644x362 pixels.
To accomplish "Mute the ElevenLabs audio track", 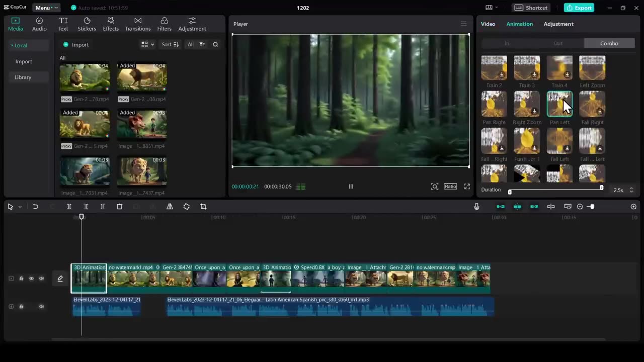I will (41, 306).
